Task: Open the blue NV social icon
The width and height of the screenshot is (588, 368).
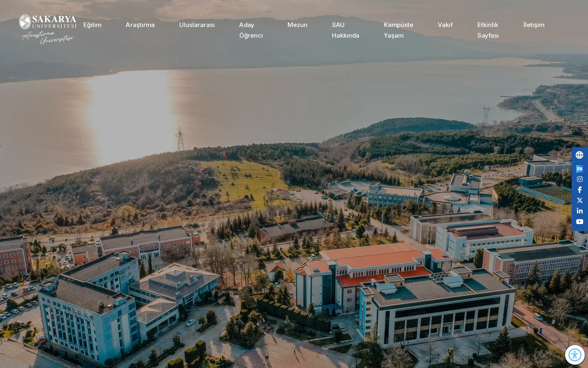Action: tap(579, 168)
